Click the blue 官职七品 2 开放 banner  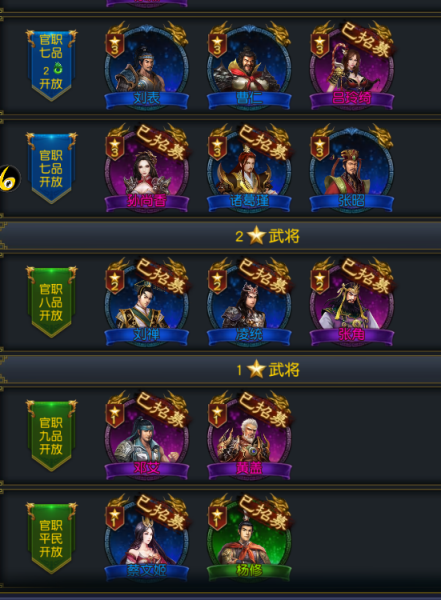click(51, 65)
